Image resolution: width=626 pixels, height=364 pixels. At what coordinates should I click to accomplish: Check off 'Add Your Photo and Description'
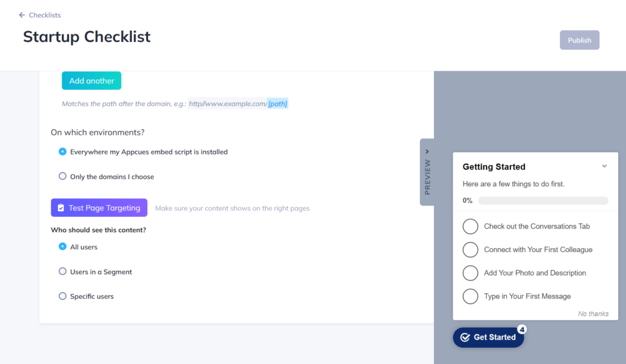click(470, 272)
